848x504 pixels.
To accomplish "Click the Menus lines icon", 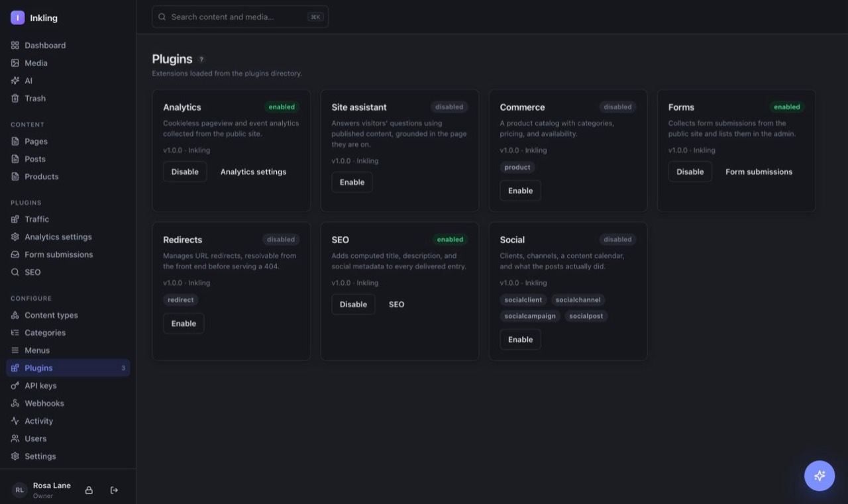I will [x=15, y=350].
